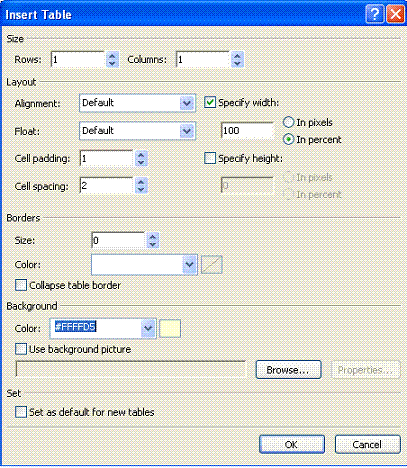Open the Alignment dropdown
Screen dimensions: 407x468
coord(187,103)
